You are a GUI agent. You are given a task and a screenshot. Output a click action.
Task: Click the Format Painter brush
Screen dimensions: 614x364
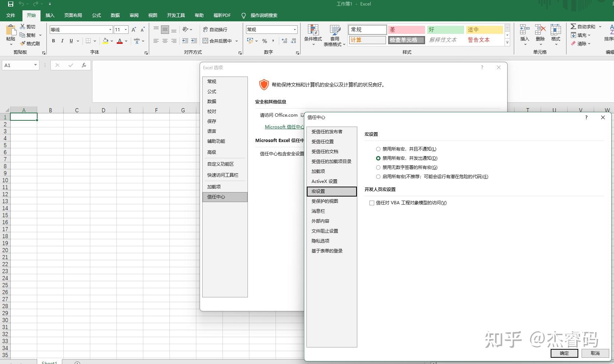pyautogui.click(x=22, y=43)
